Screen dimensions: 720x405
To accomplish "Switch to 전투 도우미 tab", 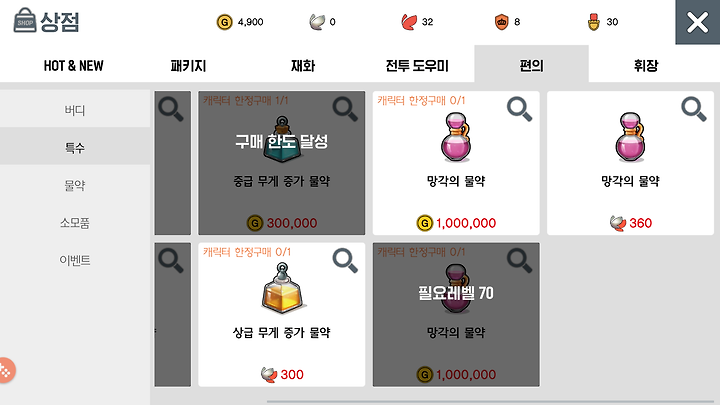I will point(417,66).
